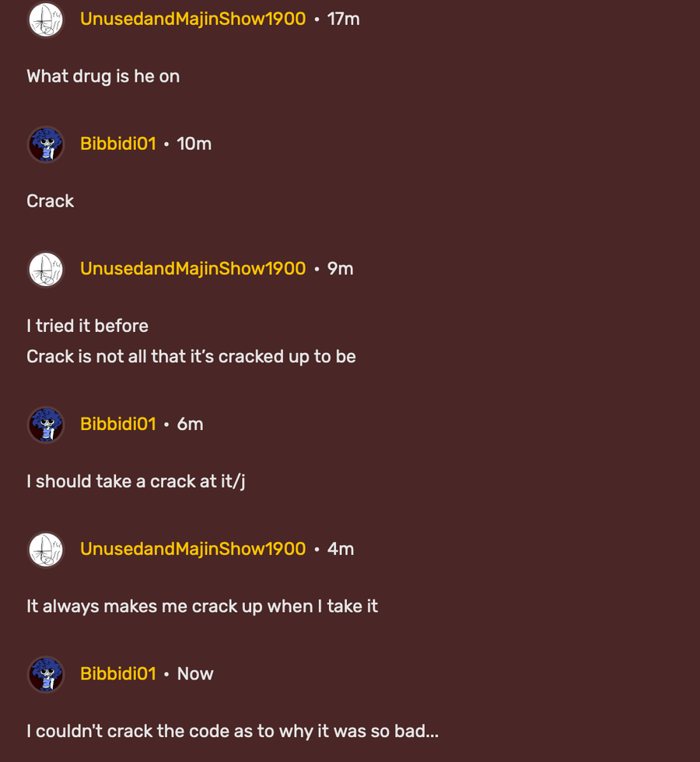The image size is (700, 762).
Task: Open UnusedandMajinShow1900's avatar on the 4m comment
Action: tap(46, 550)
